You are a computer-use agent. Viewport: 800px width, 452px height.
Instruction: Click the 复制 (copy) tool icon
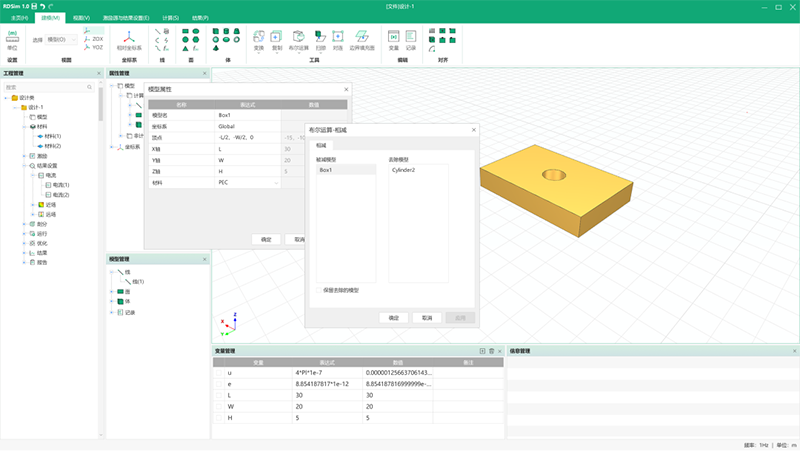pyautogui.click(x=276, y=38)
